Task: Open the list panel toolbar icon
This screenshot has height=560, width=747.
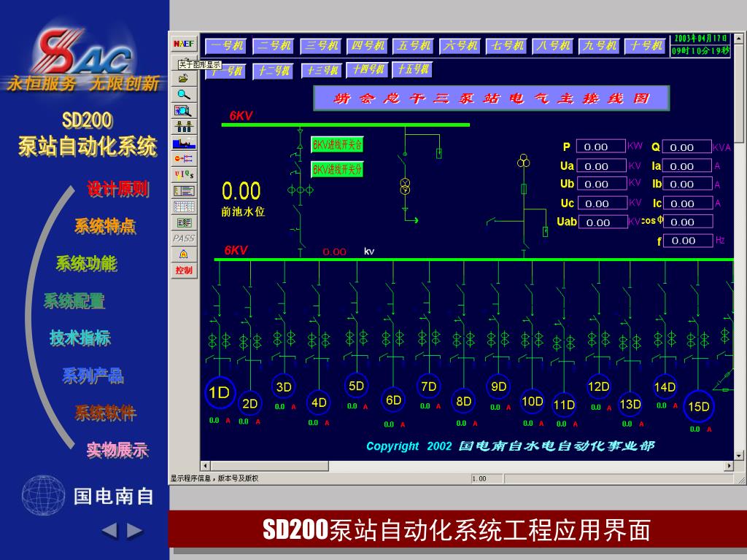Action: [x=184, y=190]
